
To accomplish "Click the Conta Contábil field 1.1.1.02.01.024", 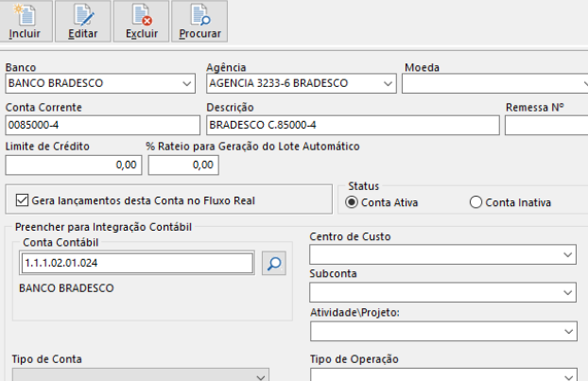I will [x=137, y=263].
